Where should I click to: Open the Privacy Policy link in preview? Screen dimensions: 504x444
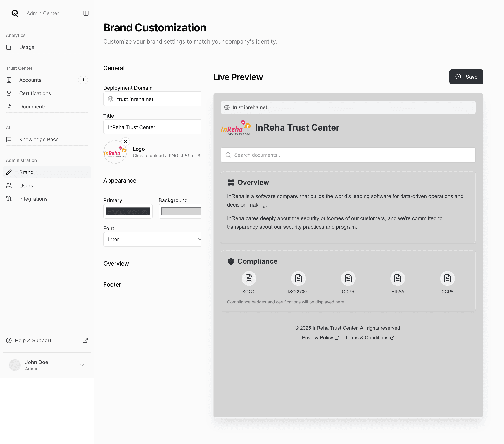coord(320,338)
